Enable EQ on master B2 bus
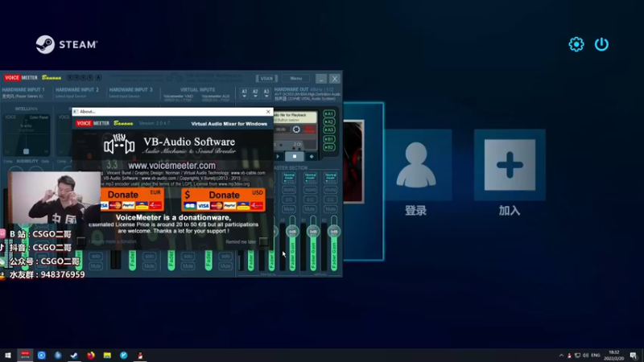Screen dimensions: 644x362 coord(331,200)
